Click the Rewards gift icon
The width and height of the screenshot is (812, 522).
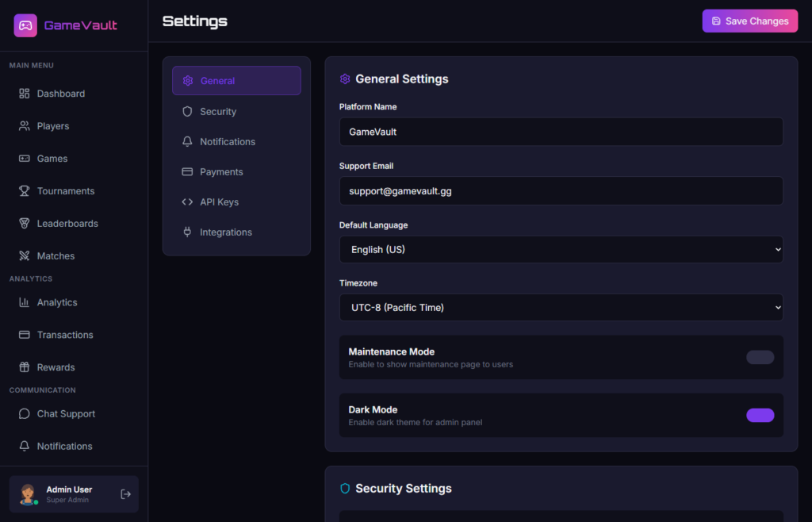25,367
